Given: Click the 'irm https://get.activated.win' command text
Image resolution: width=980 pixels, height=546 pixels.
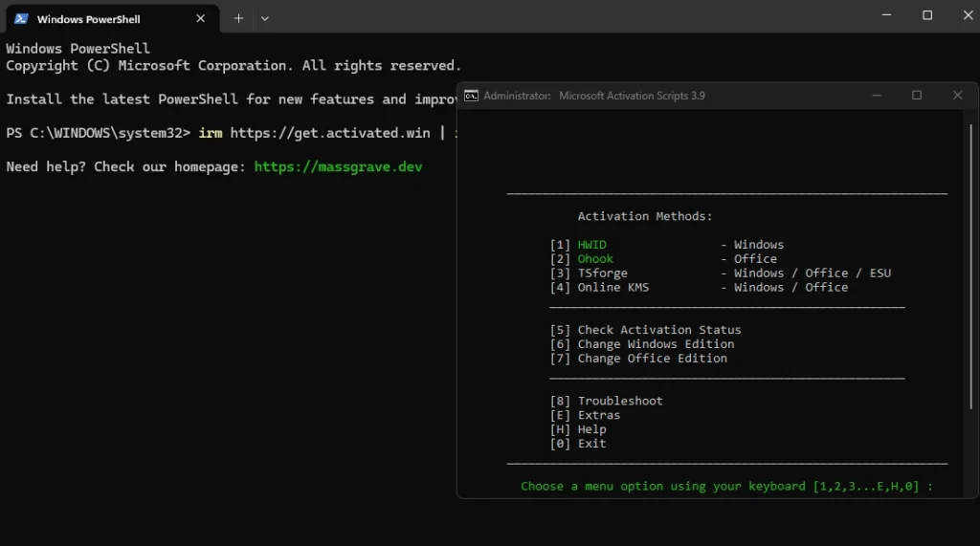Looking at the screenshot, I should 314,133.
